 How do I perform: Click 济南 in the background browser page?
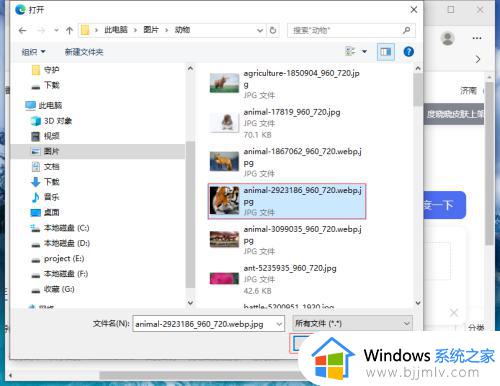click(468, 91)
